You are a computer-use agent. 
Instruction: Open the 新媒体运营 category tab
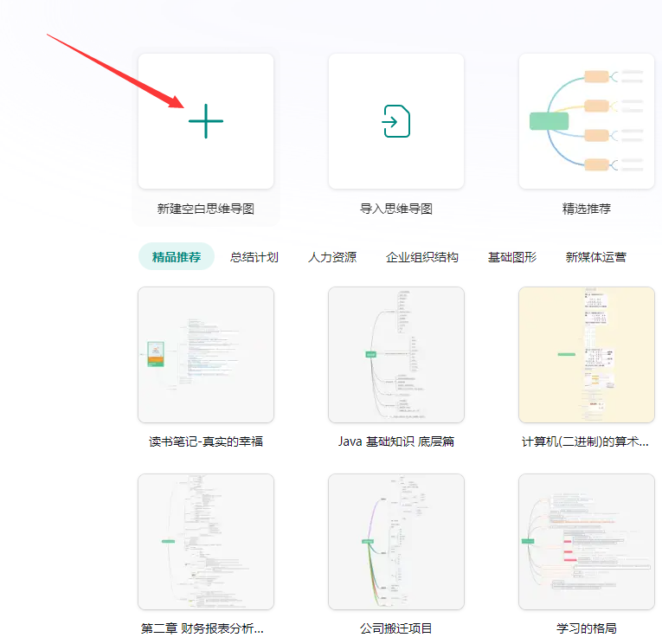596,257
